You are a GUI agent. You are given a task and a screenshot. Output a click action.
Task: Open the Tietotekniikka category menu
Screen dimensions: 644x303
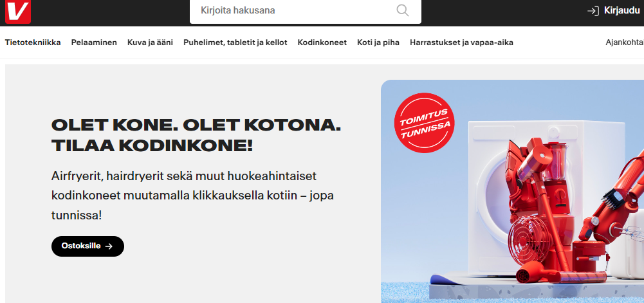(x=33, y=42)
